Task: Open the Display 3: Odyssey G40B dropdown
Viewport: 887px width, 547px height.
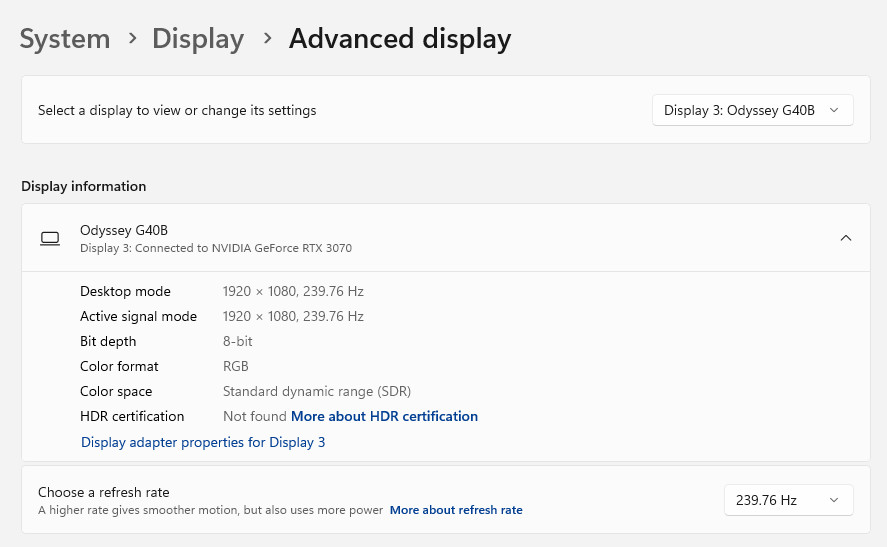Action: tap(752, 110)
